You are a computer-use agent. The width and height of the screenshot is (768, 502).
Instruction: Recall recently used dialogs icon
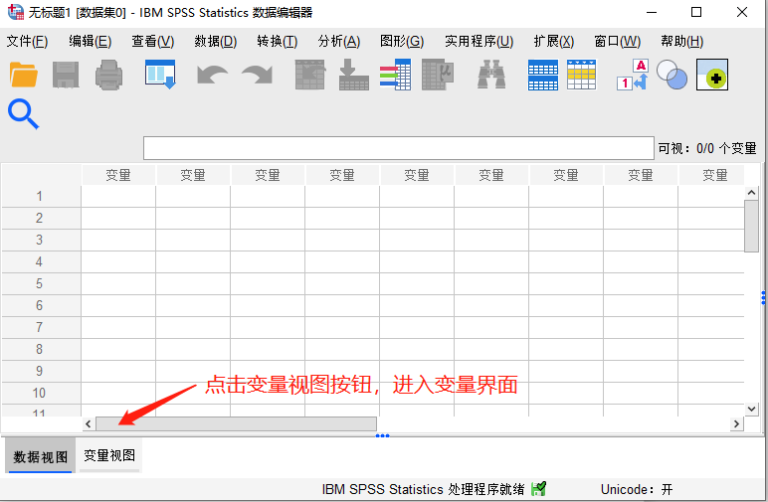point(160,74)
